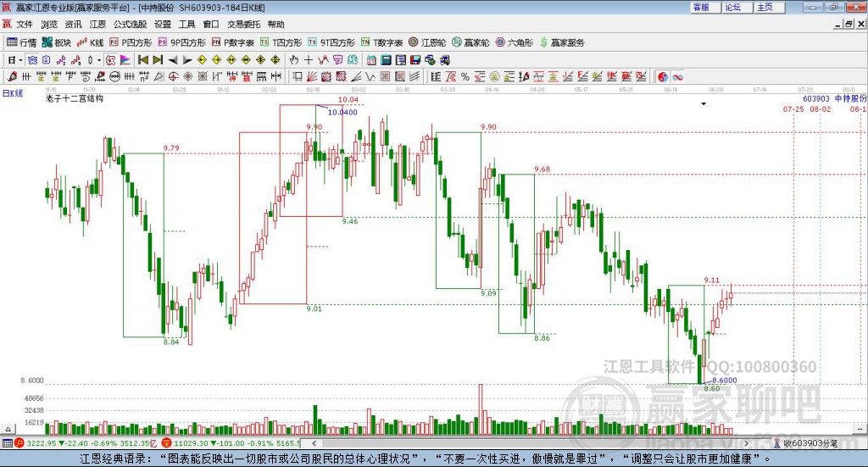Click the 老子十二宫结构 indicator label
This screenshot has height=467, width=868.
pos(75,98)
